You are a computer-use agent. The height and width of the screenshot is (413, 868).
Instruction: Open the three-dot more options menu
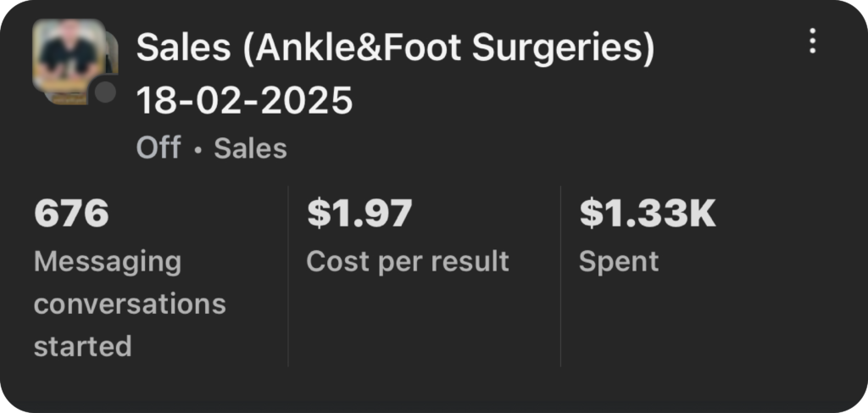click(812, 41)
